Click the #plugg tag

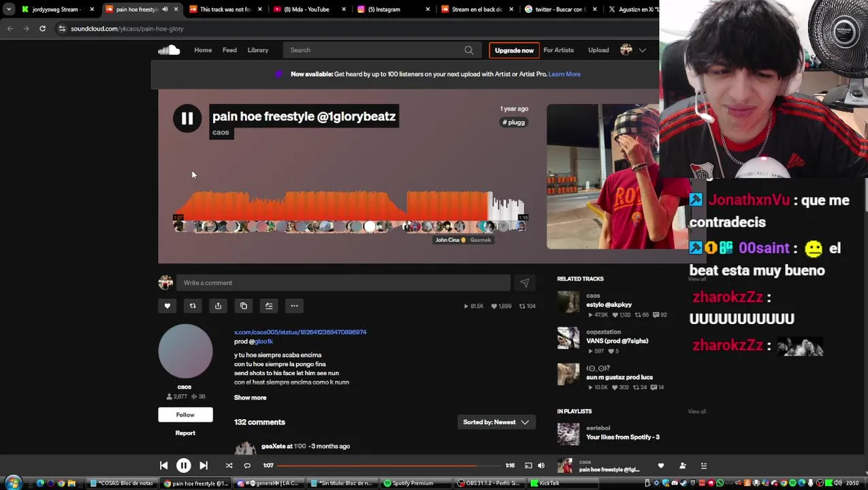(513, 122)
